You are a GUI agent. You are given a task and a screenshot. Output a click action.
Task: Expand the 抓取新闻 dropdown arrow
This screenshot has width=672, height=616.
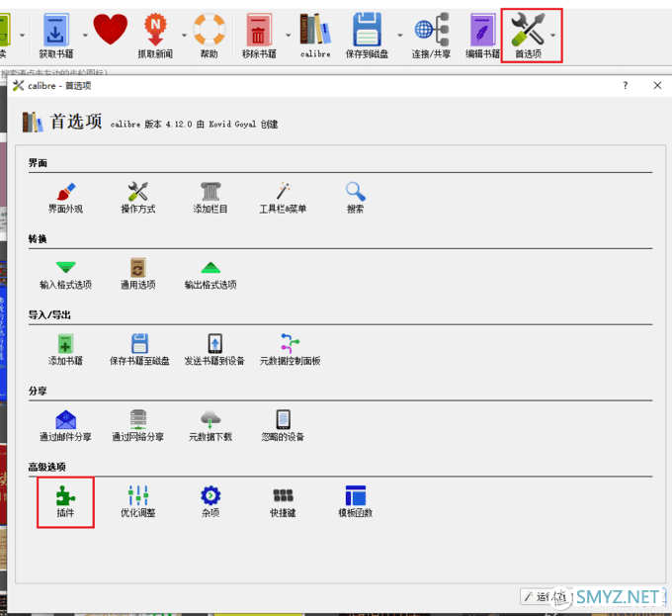(x=184, y=36)
